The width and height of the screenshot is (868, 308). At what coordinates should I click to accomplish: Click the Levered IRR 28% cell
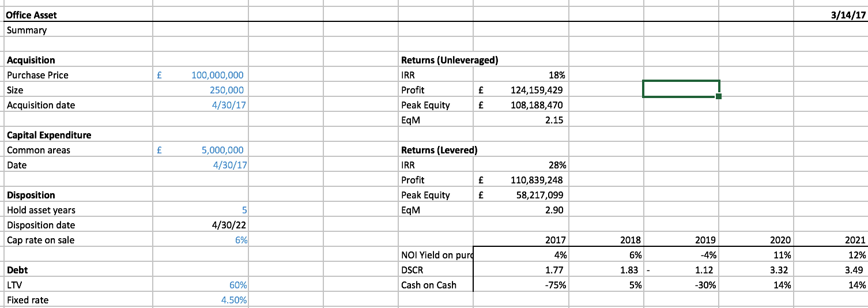[x=520, y=165]
